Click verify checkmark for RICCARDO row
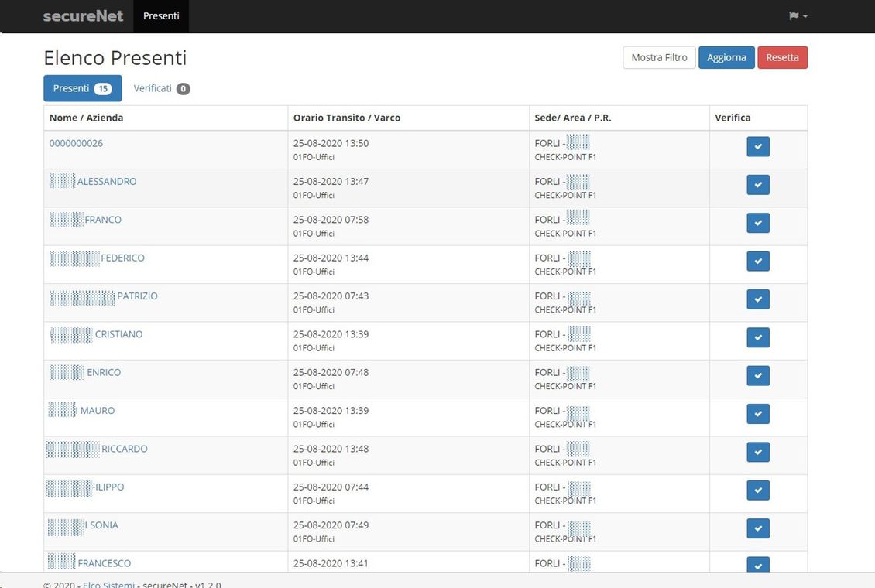This screenshot has width=875, height=588. click(x=758, y=452)
